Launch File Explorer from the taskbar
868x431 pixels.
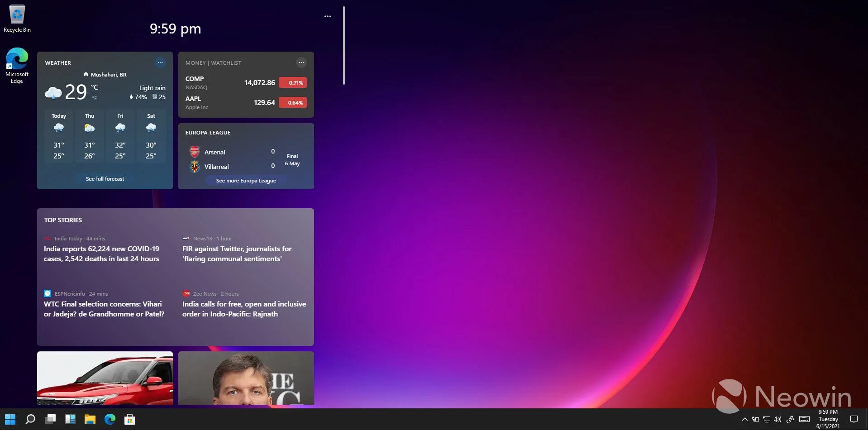coord(90,420)
